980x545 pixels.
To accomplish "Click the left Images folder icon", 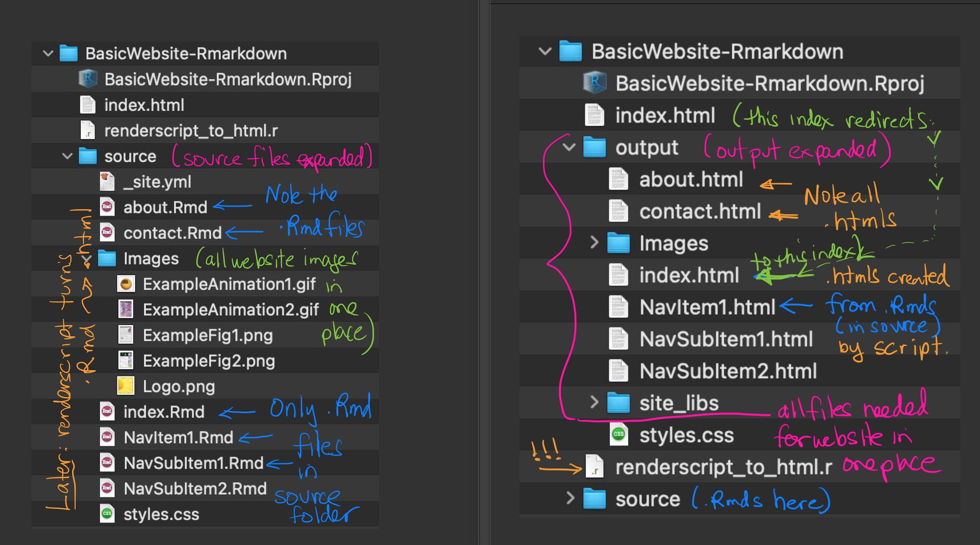I will [107, 258].
